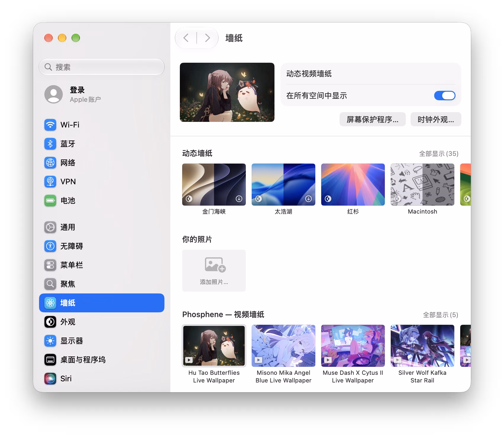Click the forward navigation arrow
Viewport: 504px width, 436px height.
[208, 38]
